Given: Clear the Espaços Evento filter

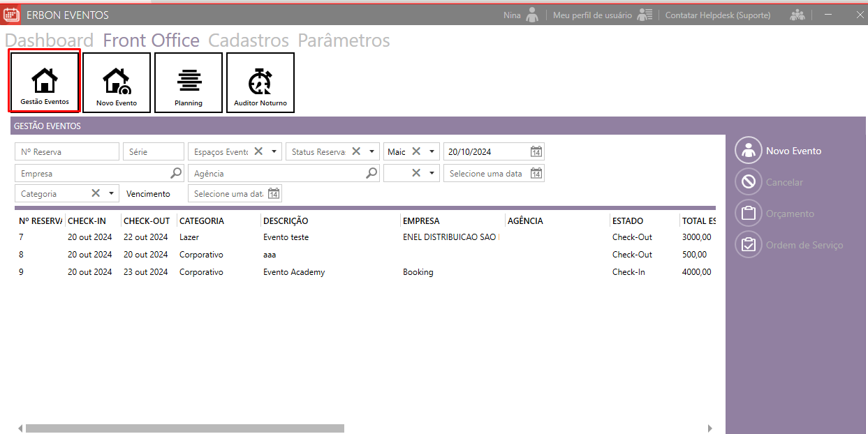Looking at the screenshot, I should click(258, 151).
